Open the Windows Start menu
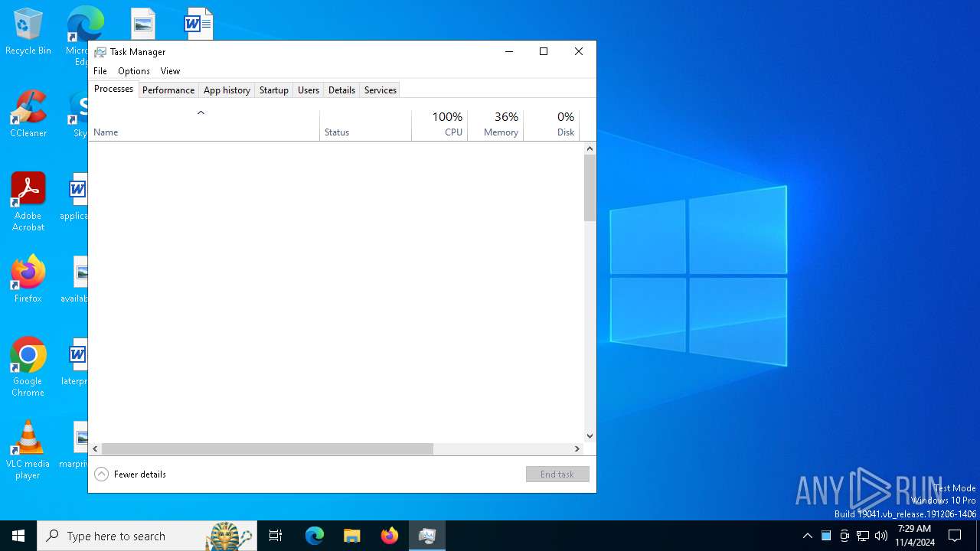 (x=18, y=536)
